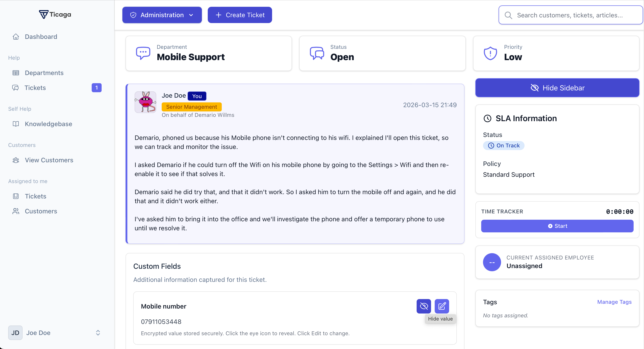Viewport: 644px width, 349px height.
Task: Edit the Mobile number field
Action: click(x=441, y=306)
